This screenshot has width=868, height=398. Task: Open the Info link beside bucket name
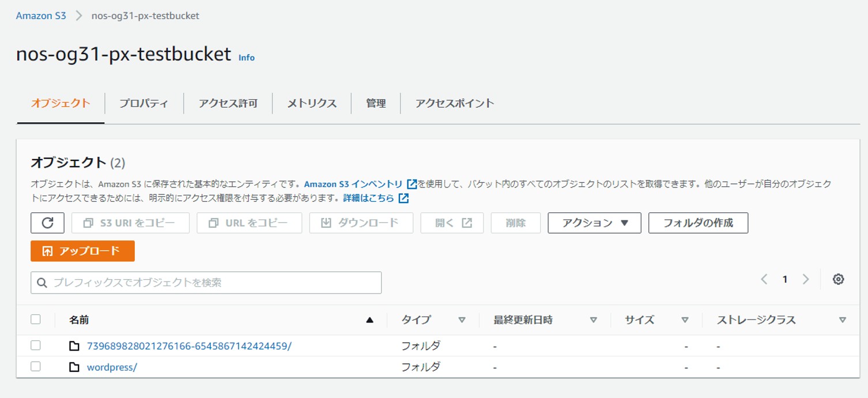(247, 58)
